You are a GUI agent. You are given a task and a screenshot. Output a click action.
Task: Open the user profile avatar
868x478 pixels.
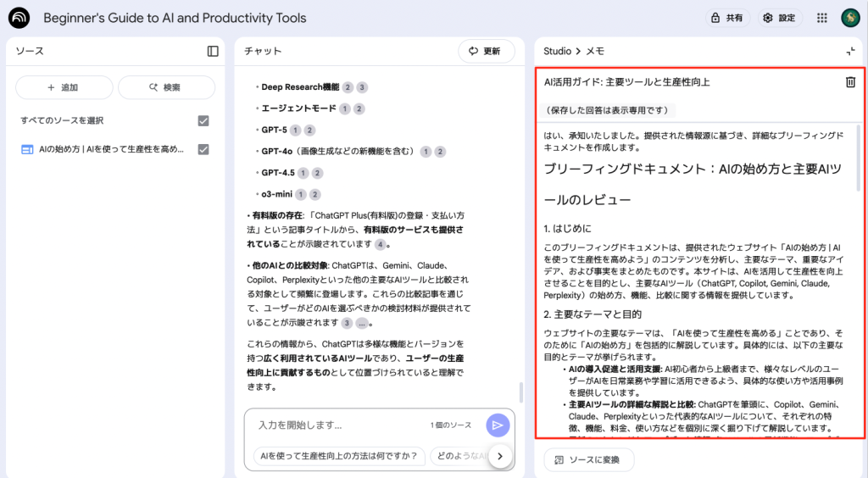pos(850,18)
